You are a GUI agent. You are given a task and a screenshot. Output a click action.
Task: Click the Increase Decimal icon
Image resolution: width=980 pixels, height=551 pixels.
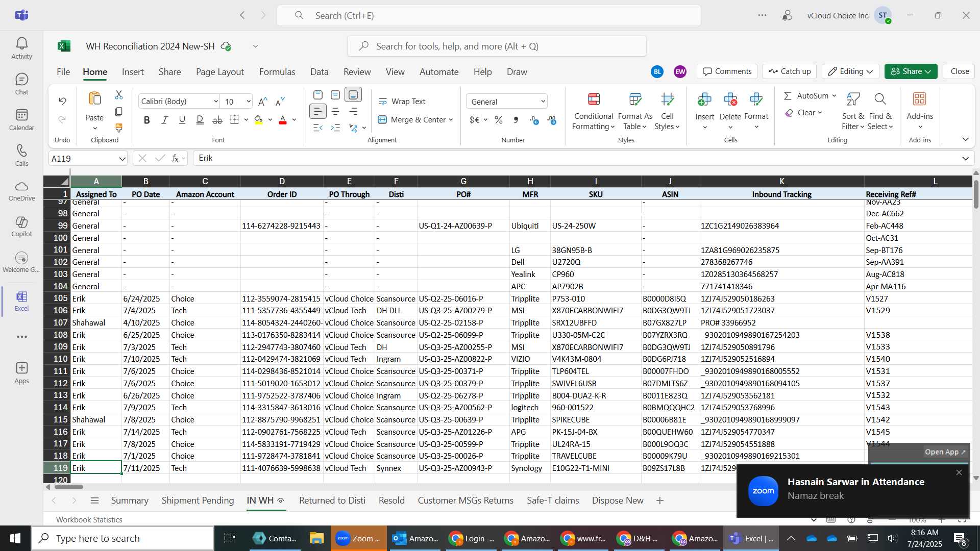534,120
